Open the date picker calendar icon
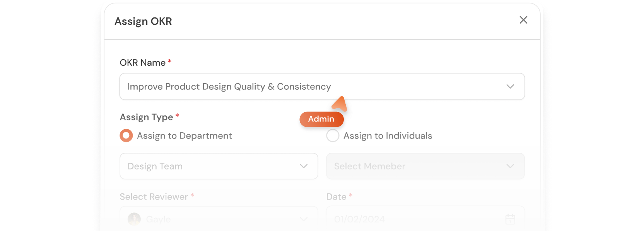Viewport: 644px width, 231px height. pyautogui.click(x=510, y=219)
